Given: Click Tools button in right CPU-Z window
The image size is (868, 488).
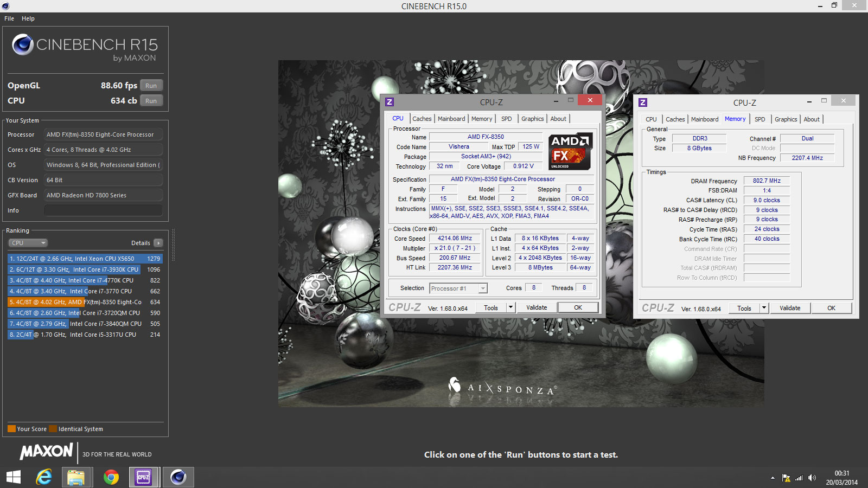Looking at the screenshot, I should 744,308.
